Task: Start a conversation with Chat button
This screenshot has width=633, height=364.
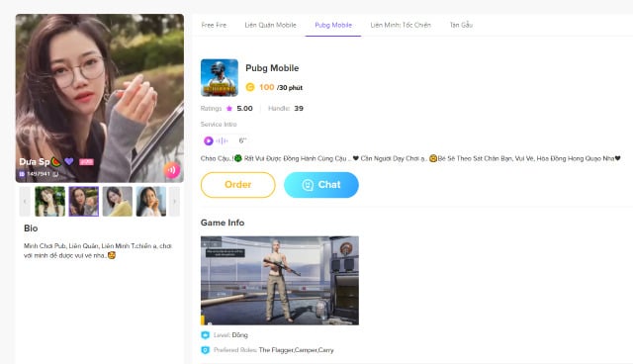Action: 320,185
